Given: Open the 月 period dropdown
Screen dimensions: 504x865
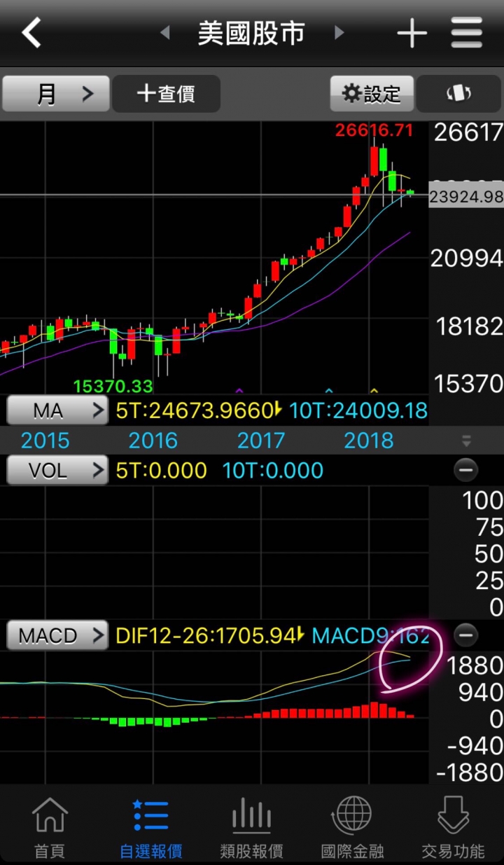Looking at the screenshot, I should click(56, 94).
